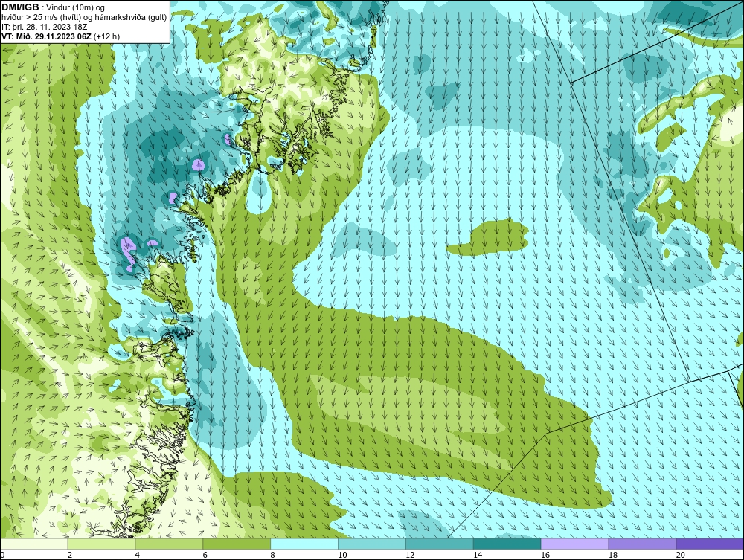This screenshot has height=560, width=744.
Task: Click the legend scale label '8'
Action: click(272, 555)
